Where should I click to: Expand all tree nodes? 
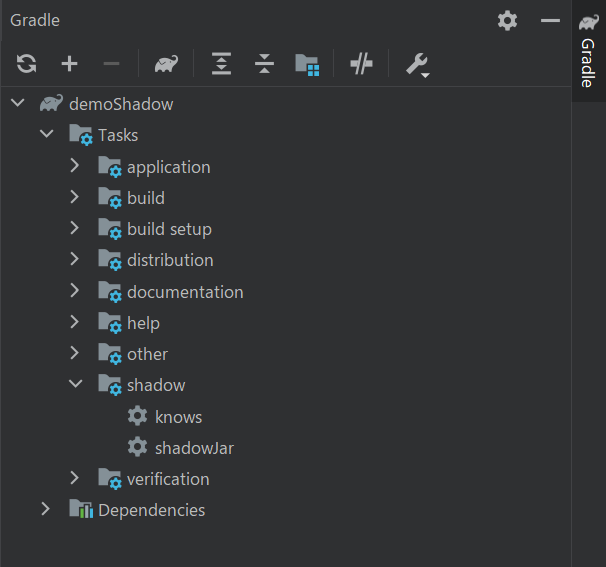[x=221, y=63]
